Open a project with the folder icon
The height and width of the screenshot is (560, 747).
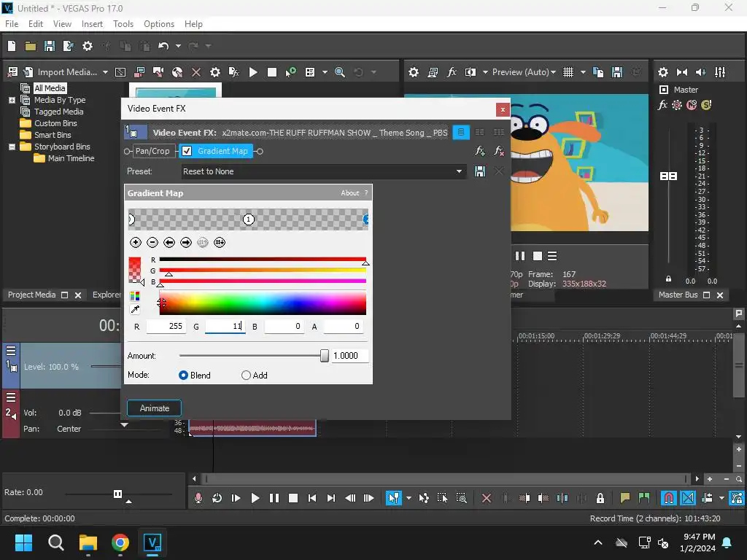(31, 46)
